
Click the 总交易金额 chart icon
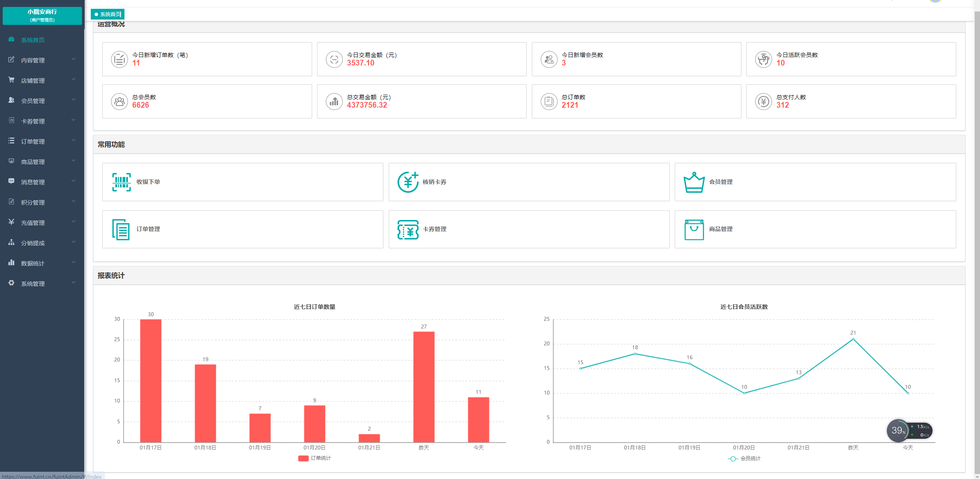pyautogui.click(x=334, y=102)
